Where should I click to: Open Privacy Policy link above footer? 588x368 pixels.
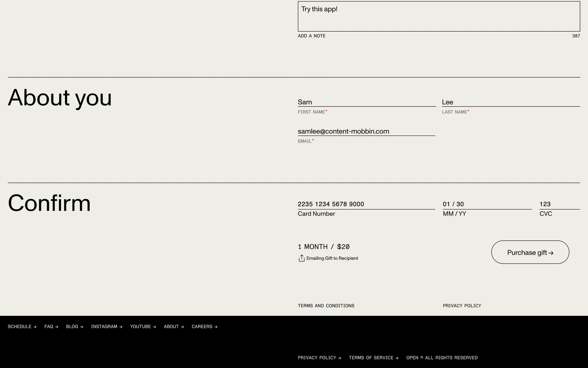point(462,306)
